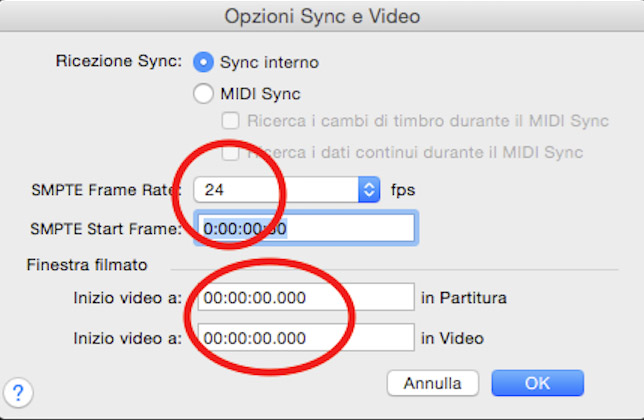Confirm with the OK button
644x420 pixels.
tap(537, 383)
